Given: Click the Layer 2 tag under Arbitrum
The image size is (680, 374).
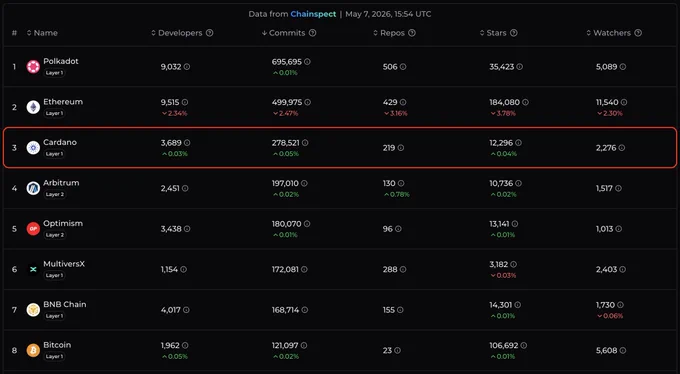Looking at the screenshot, I should pos(55,194).
